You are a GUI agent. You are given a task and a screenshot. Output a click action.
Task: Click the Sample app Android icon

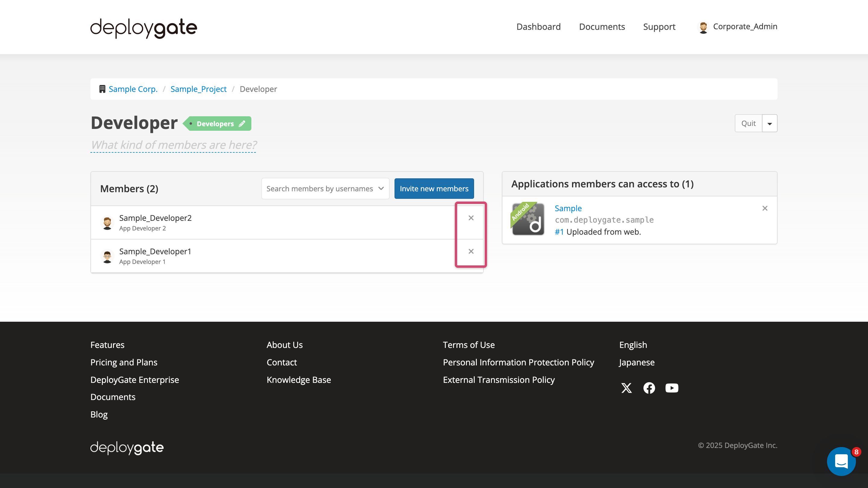[528, 220]
